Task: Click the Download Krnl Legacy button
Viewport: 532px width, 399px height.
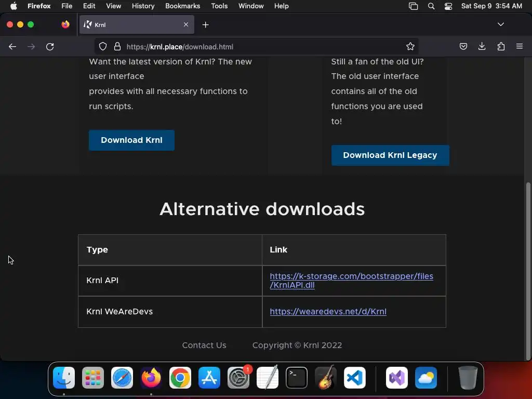Action: (x=390, y=155)
